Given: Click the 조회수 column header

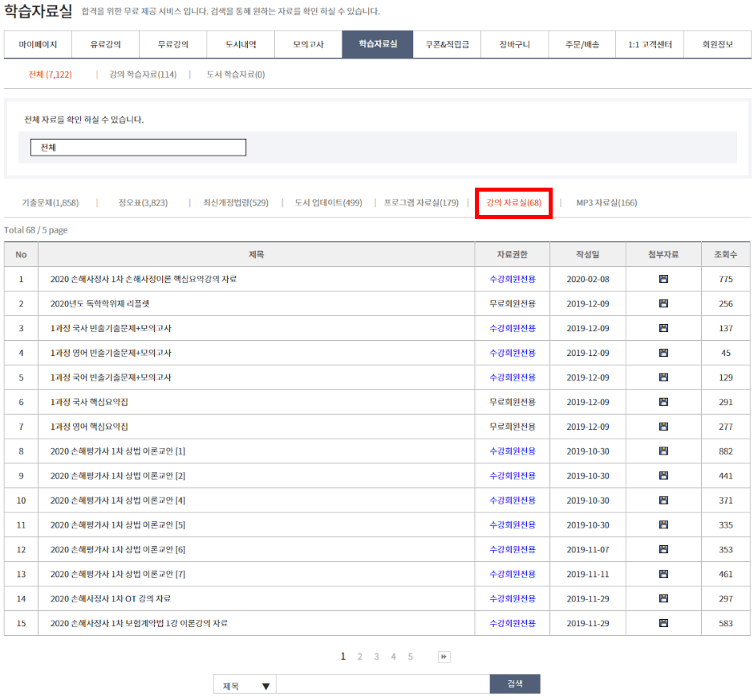Looking at the screenshot, I should 726,254.
